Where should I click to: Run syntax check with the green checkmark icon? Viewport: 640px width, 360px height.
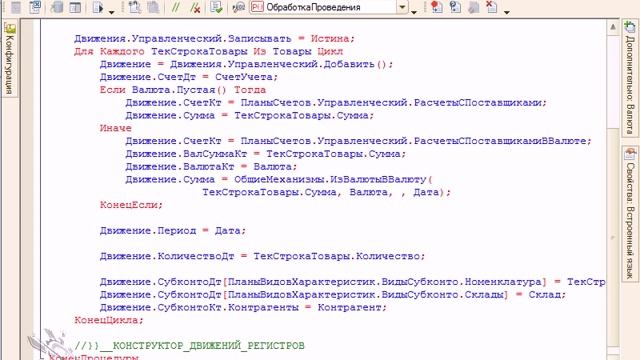[216, 7]
